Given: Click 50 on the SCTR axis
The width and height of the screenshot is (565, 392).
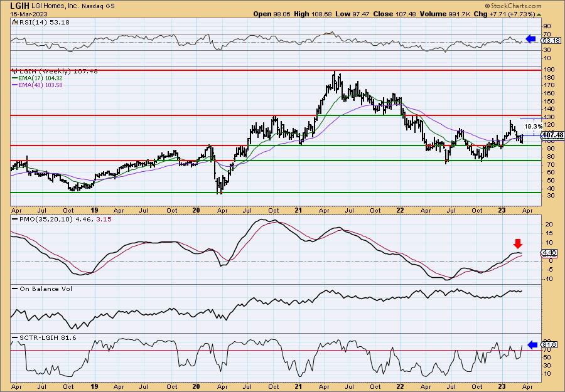Looking at the screenshot, I should click(x=547, y=357).
